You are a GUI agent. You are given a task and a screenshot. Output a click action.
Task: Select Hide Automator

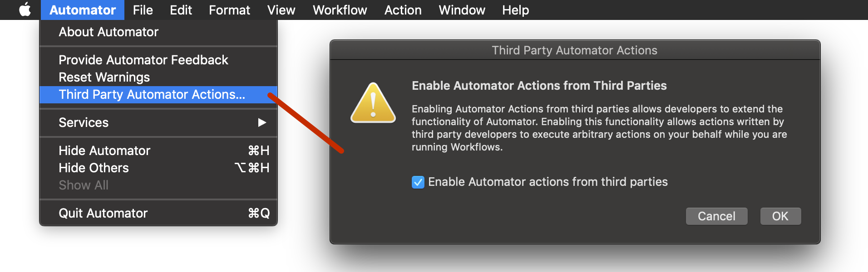[x=104, y=151]
